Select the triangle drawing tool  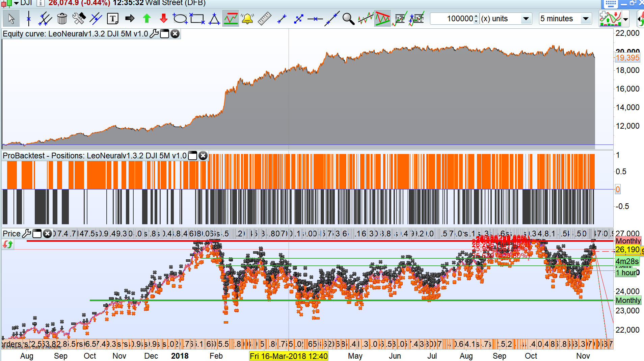[x=214, y=19]
